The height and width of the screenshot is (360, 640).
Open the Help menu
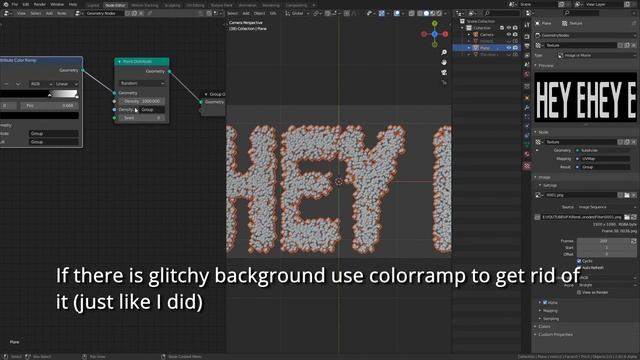[x=73, y=4]
